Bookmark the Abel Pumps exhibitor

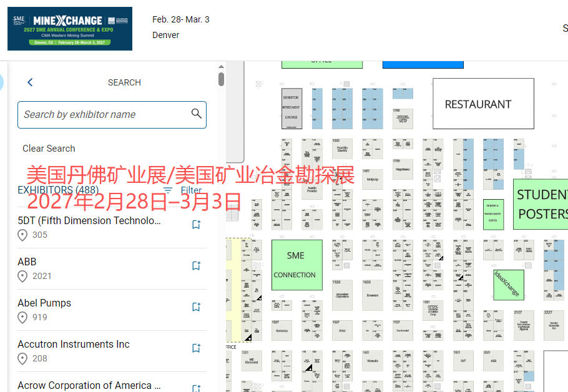click(196, 307)
